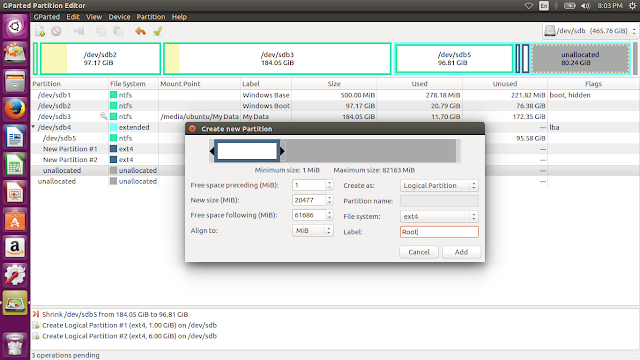
Task: Open Ubuntu Software Center icon
Action: point(15,220)
